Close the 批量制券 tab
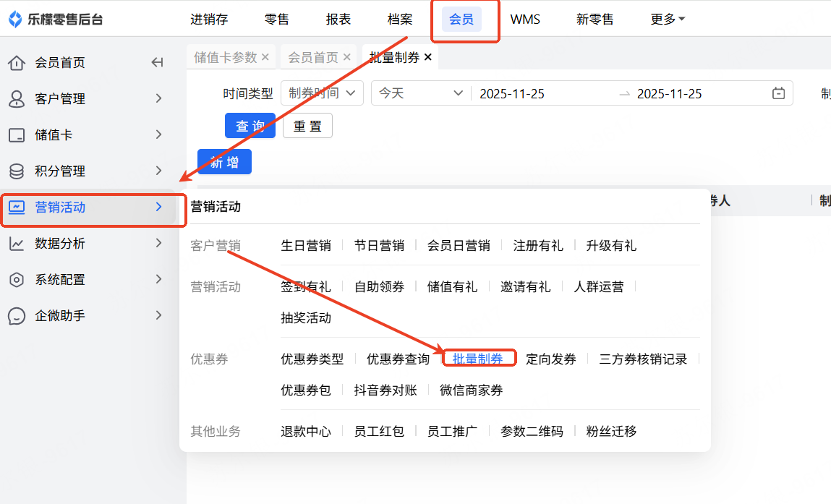The image size is (831, 504). pos(427,56)
